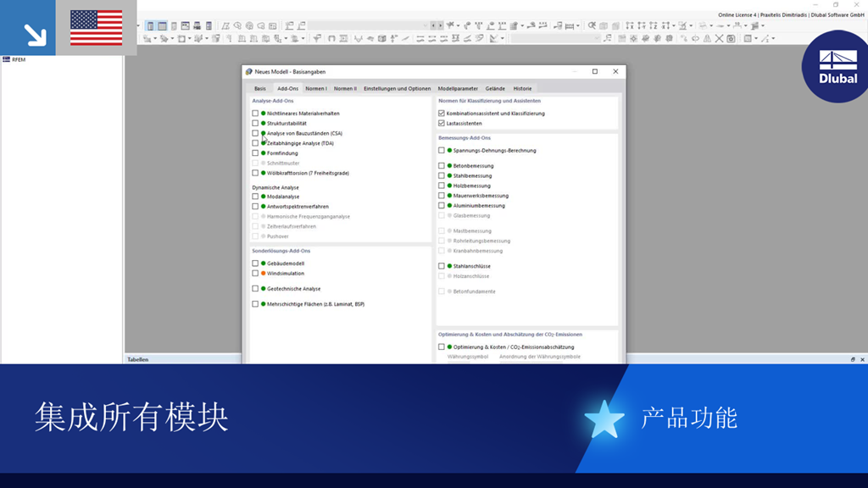This screenshot has width=868, height=488.
Task: Tick the Windsimulation checkbox
Action: point(255,274)
